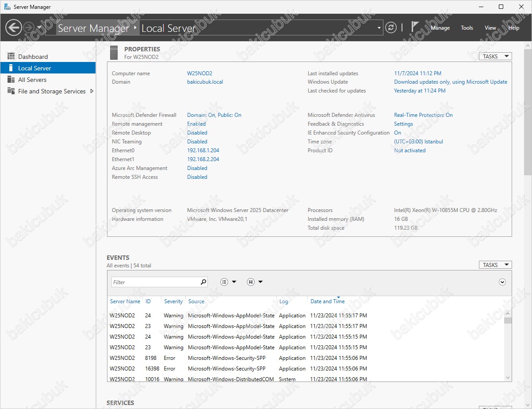
Task: Select Local Server in the navigation pane
Action: point(48,68)
